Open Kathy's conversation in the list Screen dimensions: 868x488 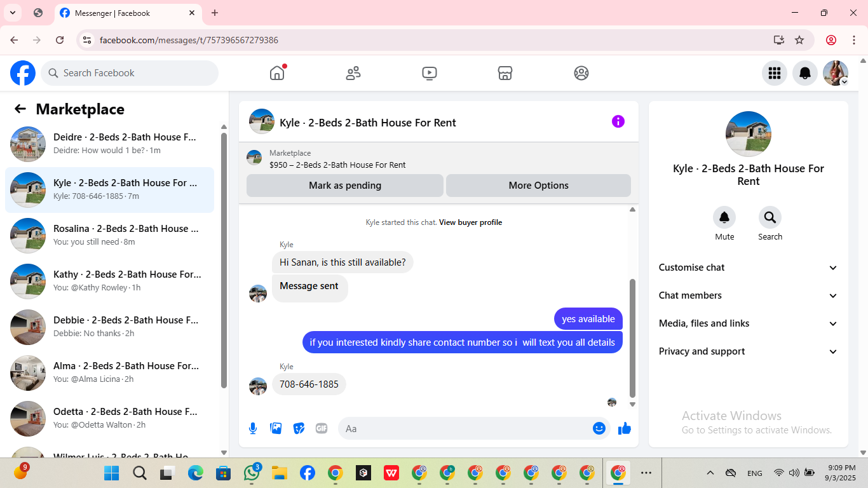click(x=109, y=281)
